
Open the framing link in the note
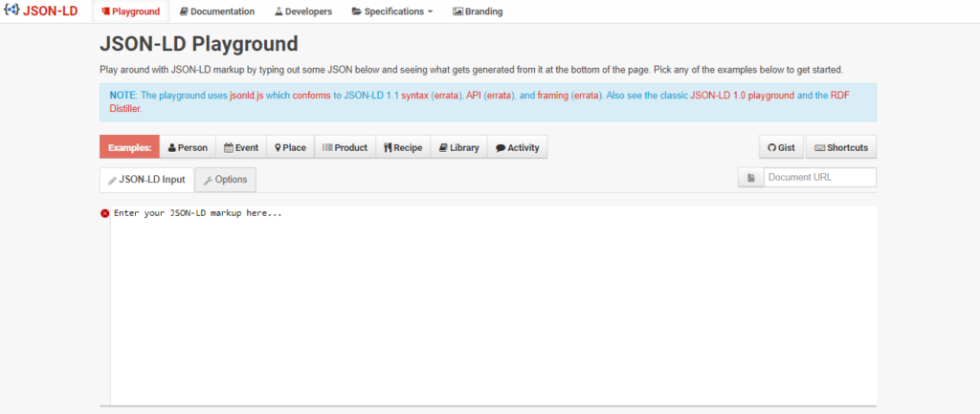[552, 96]
